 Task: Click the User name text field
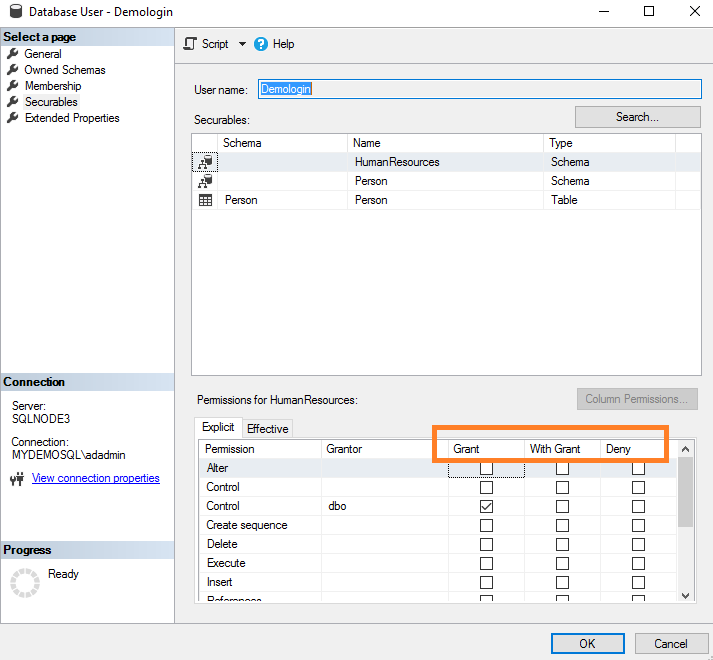click(479, 89)
